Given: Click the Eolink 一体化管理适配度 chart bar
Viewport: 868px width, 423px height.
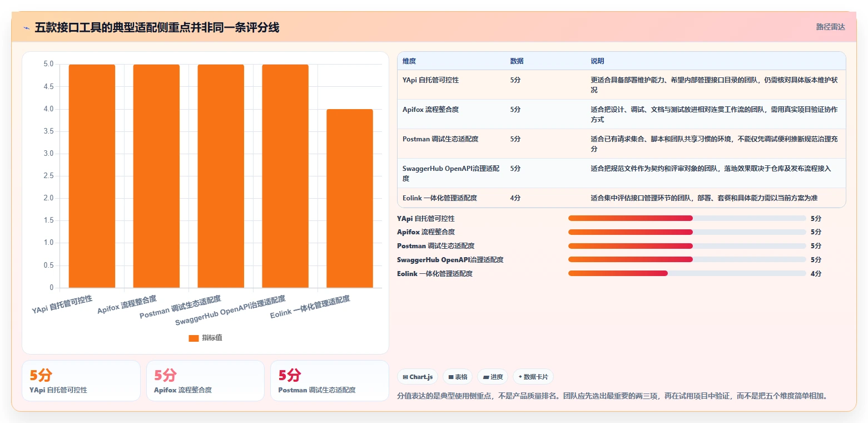Looking at the screenshot, I should point(350,198).
